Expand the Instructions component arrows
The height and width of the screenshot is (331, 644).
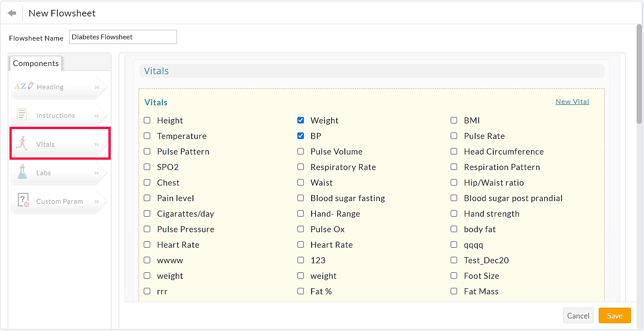(x=97, y=115)
